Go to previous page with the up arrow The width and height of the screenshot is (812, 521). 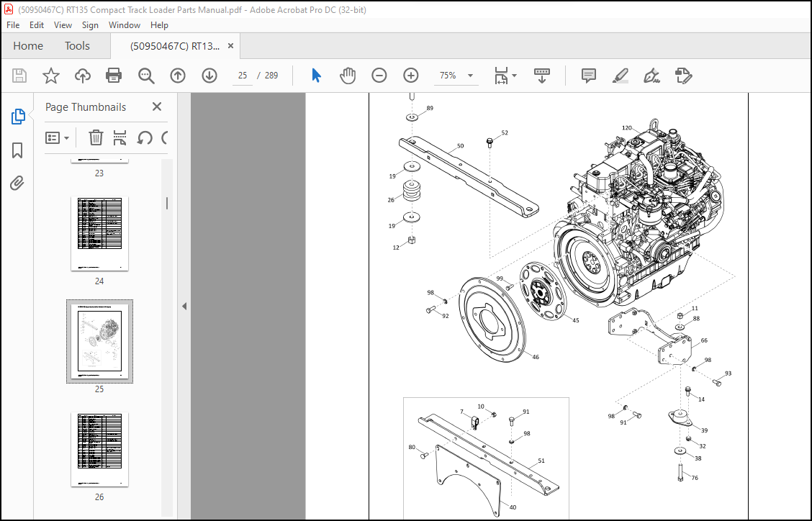click(178, 76)
